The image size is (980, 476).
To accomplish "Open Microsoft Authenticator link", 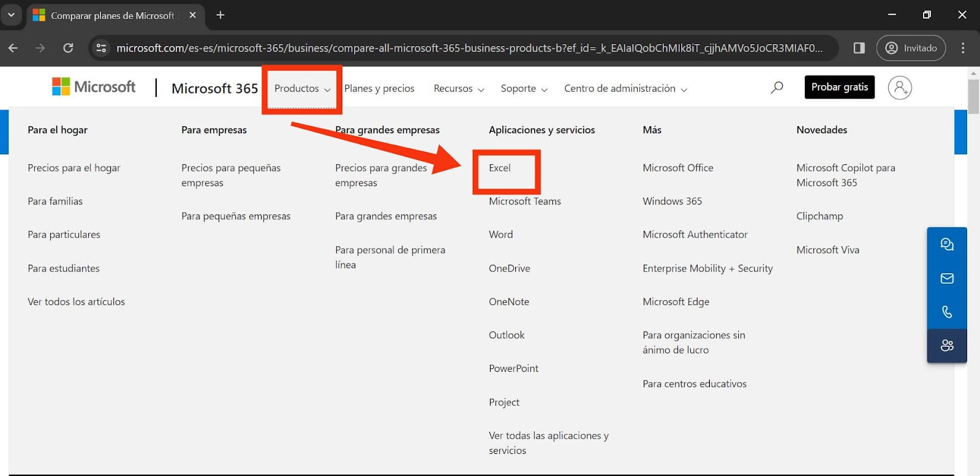I will pos(695,235).
